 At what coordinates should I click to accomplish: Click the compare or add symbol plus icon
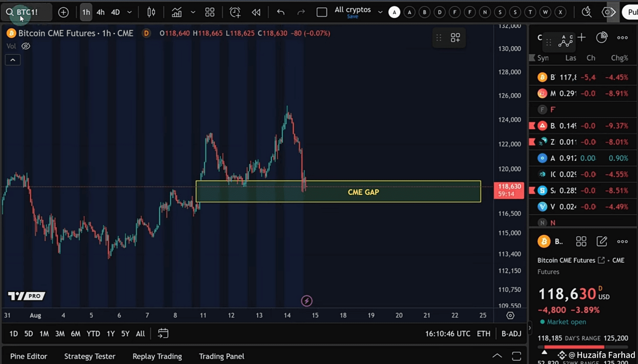pos(63,13)
